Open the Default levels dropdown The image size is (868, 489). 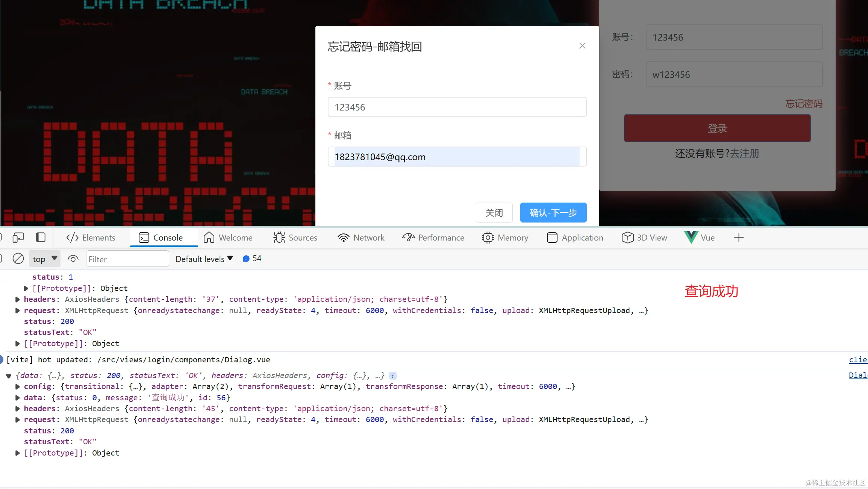click(204, 259)
